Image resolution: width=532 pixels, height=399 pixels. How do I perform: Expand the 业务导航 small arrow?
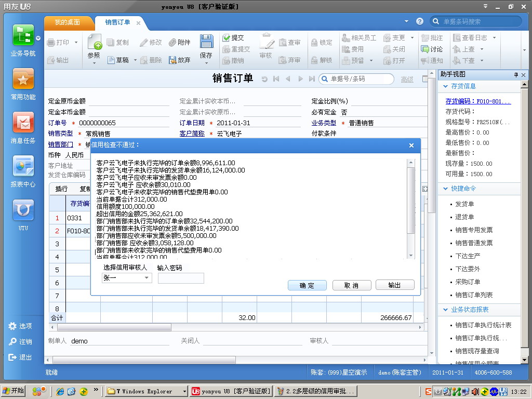tap(38, 38)
